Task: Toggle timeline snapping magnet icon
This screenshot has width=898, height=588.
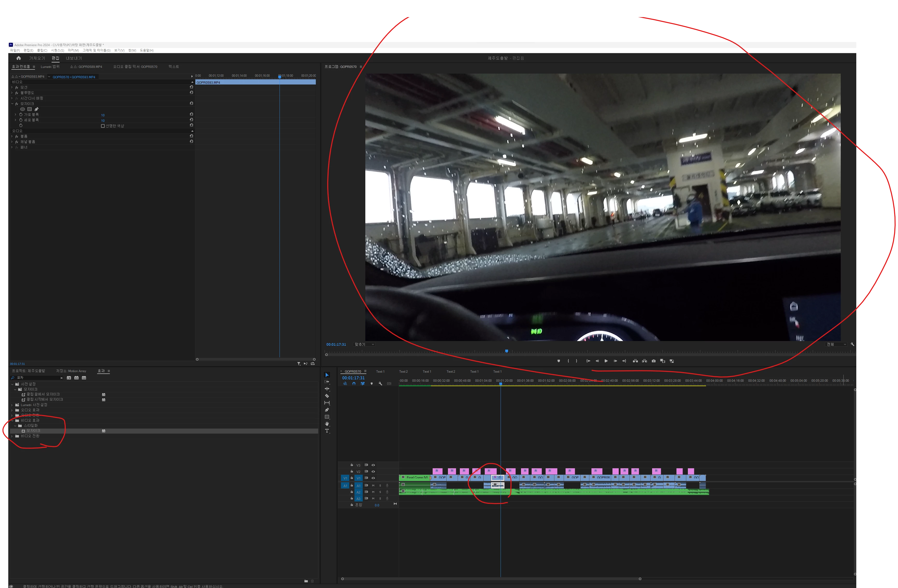Action: coord(354,384)
